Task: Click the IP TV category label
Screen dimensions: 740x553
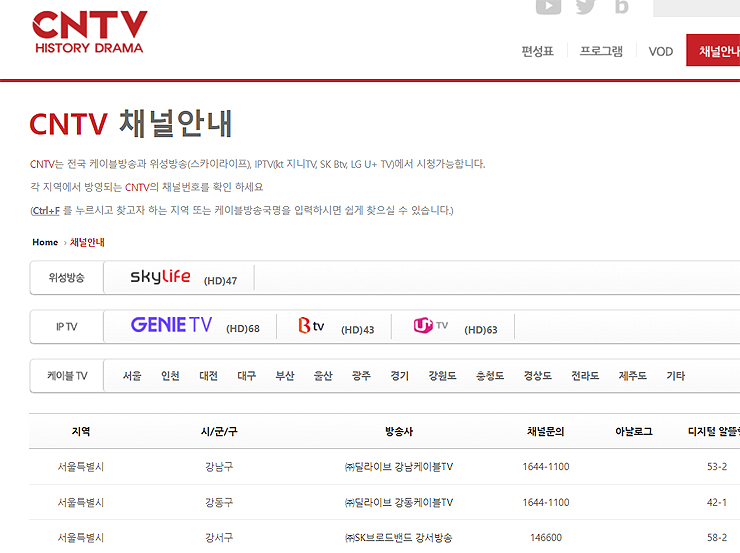Action: [x=67, y=327]
